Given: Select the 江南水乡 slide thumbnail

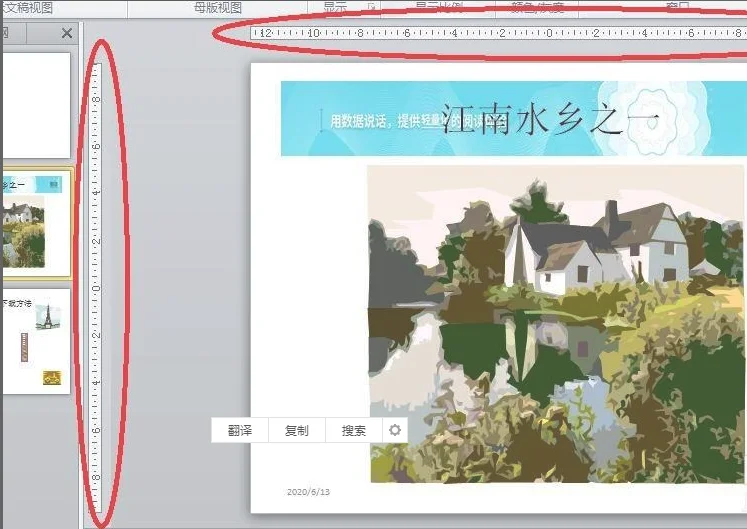Looking at the screenshot, I should click(x=35, y=222).
